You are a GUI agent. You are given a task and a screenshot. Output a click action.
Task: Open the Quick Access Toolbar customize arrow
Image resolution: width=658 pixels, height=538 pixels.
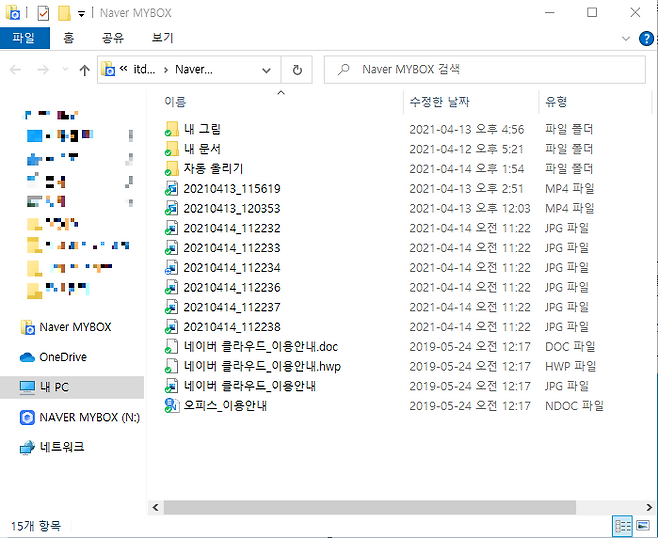coord(81,14)
